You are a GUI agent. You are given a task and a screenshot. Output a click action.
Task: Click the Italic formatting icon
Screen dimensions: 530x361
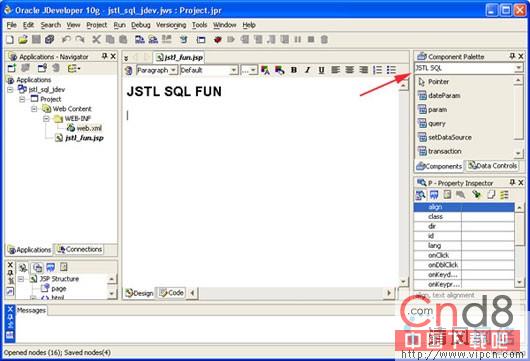click(x=307, y=70)
